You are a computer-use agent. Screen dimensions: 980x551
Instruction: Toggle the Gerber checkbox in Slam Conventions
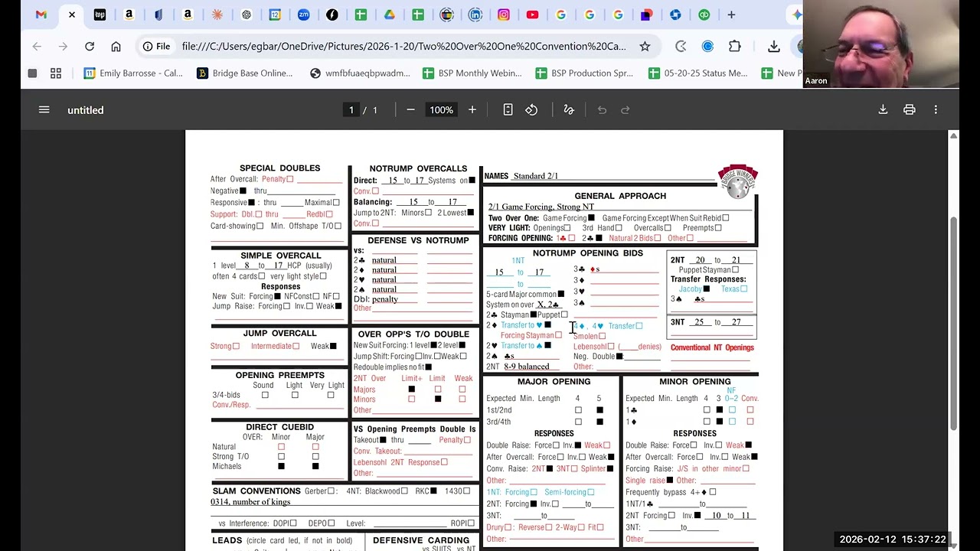click(x=332, y=491)
